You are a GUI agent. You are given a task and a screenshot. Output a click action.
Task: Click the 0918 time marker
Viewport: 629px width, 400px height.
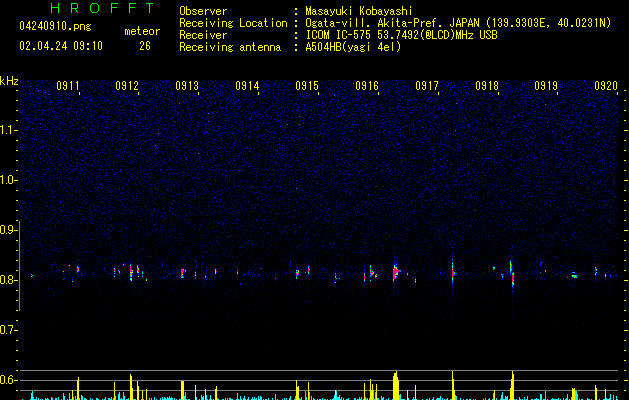click(x=487, y=86)
